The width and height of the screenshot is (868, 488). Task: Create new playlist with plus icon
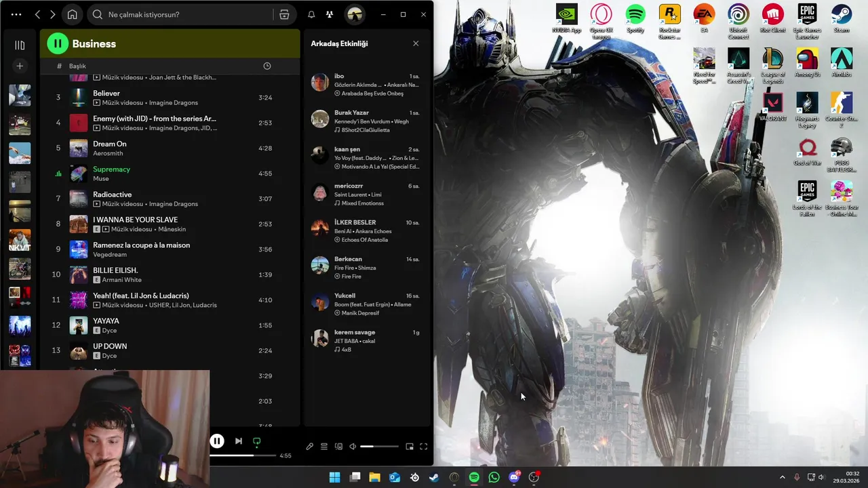pos(20,66)
